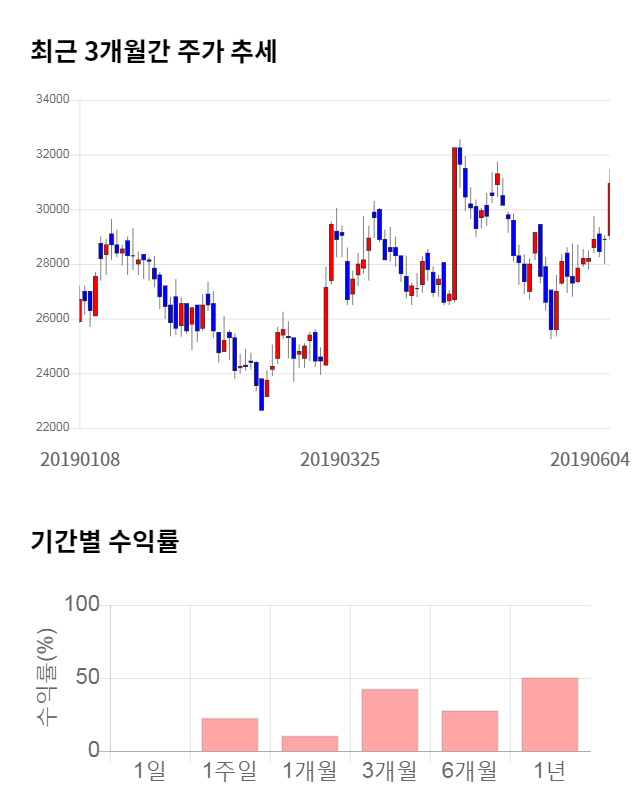The width and height of the screenshot is (640, 810).
Task: Click the 20190325 date label
Action: coord(341,459)
